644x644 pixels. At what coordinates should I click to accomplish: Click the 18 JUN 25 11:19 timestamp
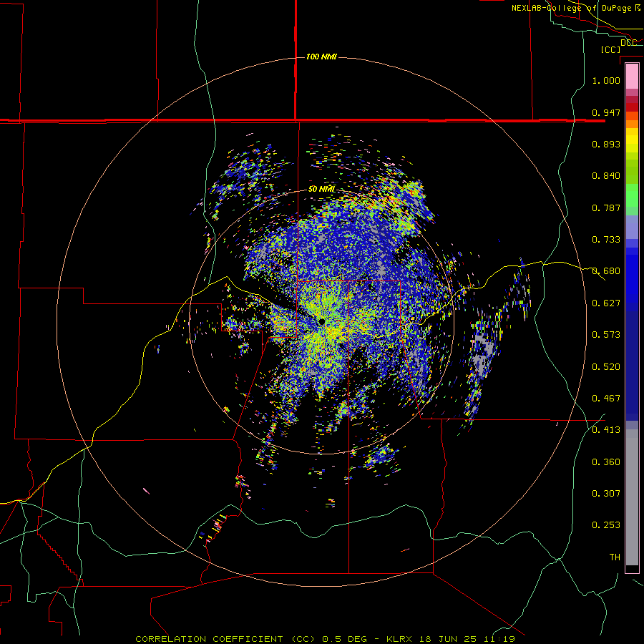(x=467, y=639)
